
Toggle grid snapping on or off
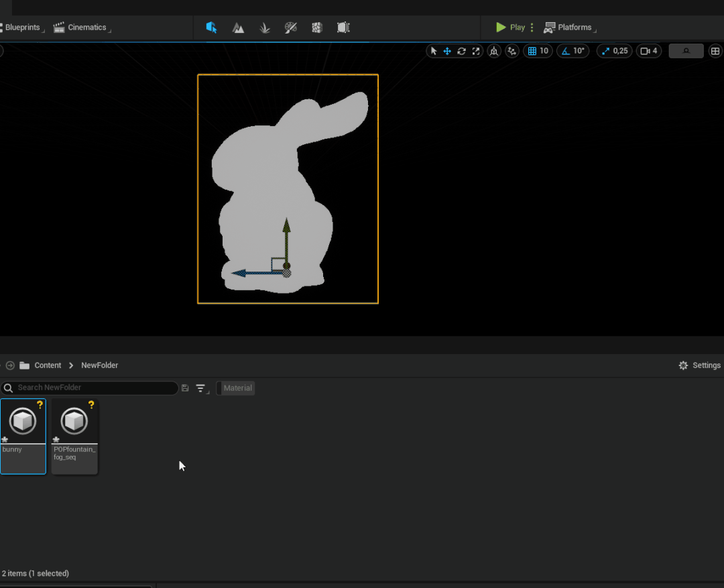tap(532, 51)
